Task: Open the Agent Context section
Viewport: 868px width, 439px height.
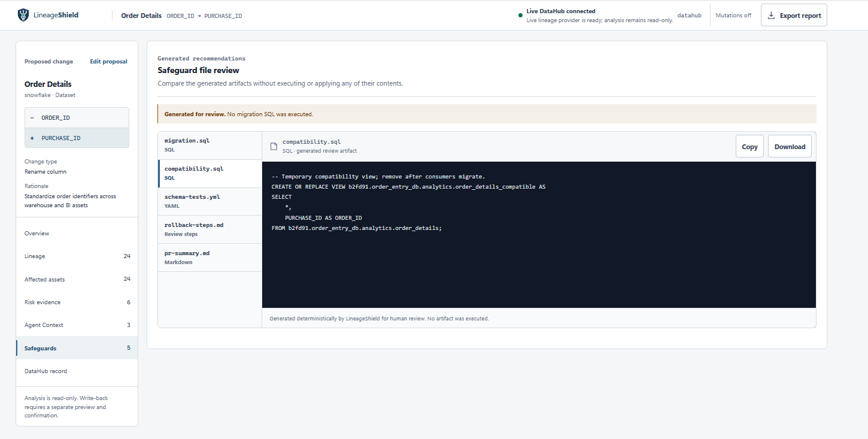Action: 77,325
